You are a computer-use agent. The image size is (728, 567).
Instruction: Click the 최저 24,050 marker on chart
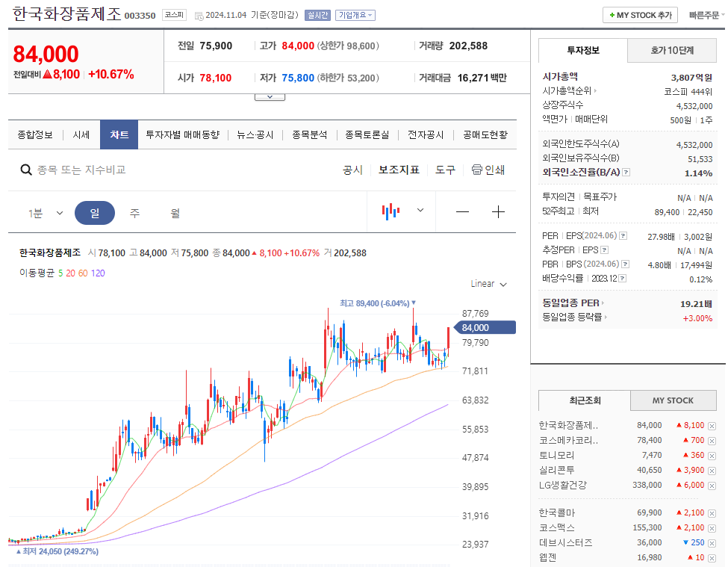click(57, 551)
